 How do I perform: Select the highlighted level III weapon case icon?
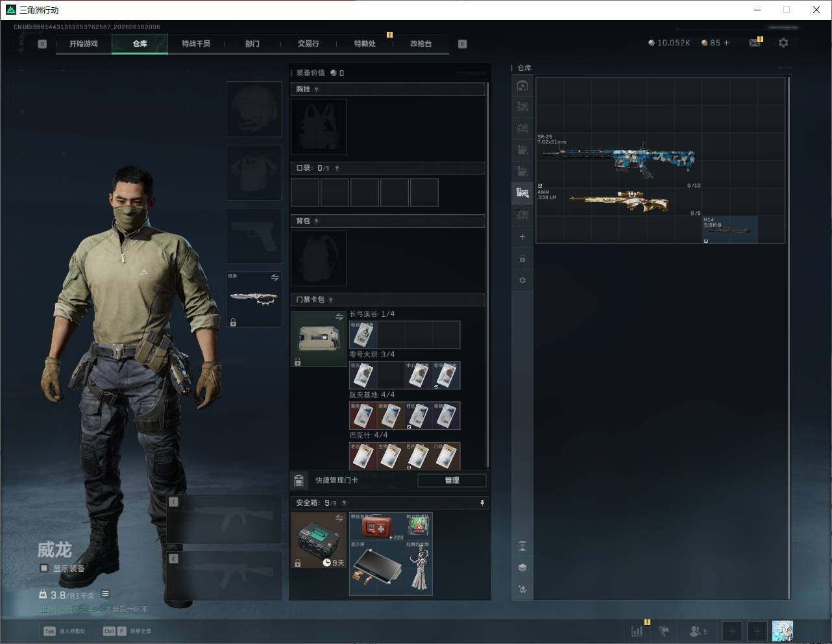(522, 193)
